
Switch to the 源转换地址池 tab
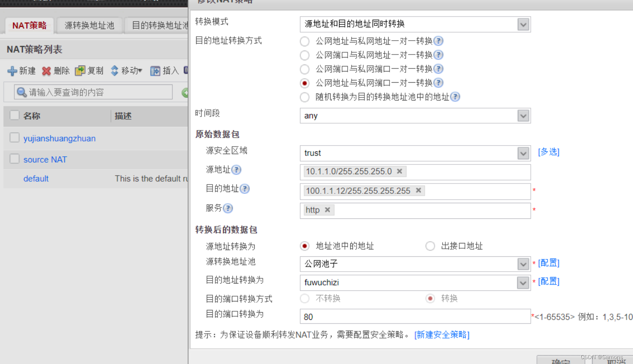pos(89,25)
